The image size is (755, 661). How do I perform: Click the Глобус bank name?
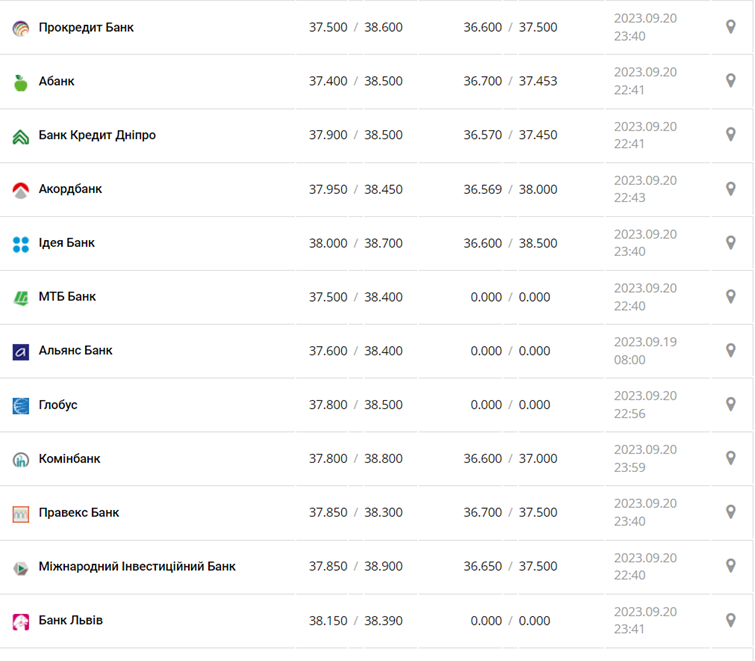(58, 405)
